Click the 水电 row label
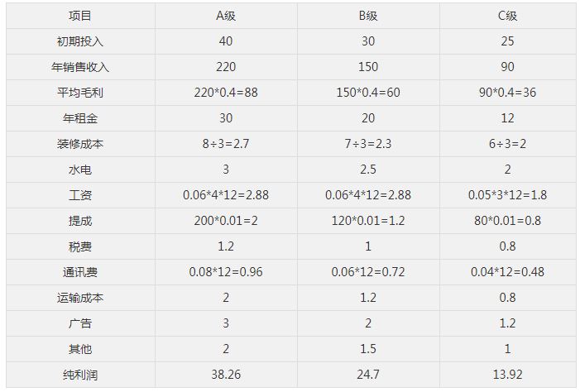 (x=80, y=170)
